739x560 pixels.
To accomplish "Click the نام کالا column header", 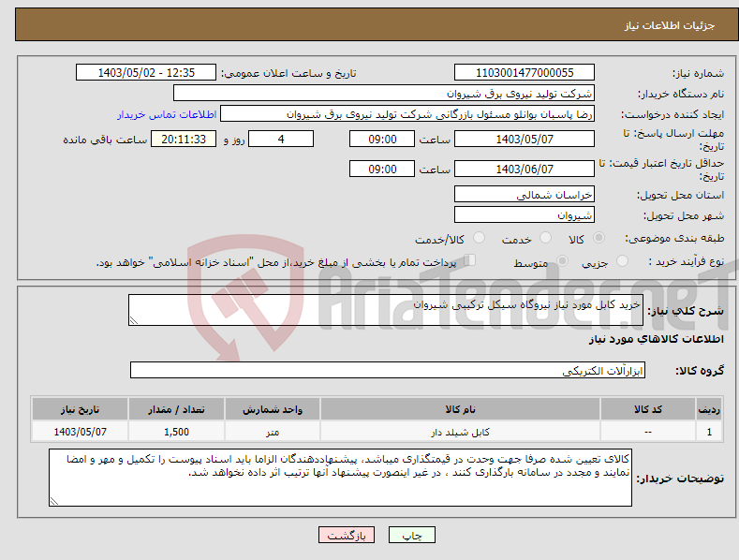I will [460, 409].
